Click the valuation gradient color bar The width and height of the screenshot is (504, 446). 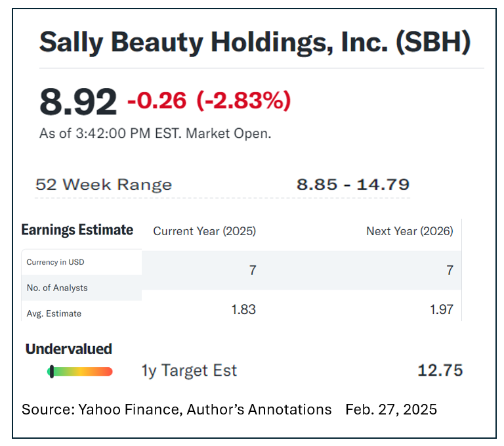click(x=80, y=372)
